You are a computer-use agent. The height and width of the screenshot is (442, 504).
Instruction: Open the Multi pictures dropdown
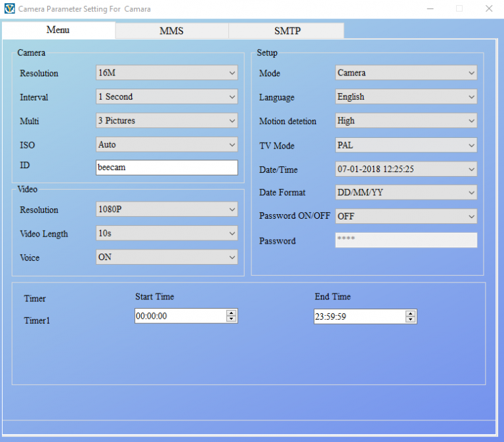pos(167,121)
